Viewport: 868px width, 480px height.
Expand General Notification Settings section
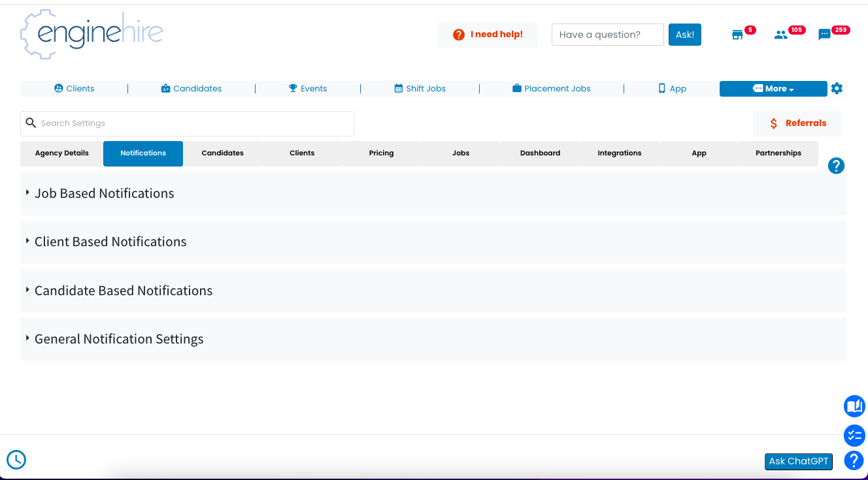[x=119, y=339]
